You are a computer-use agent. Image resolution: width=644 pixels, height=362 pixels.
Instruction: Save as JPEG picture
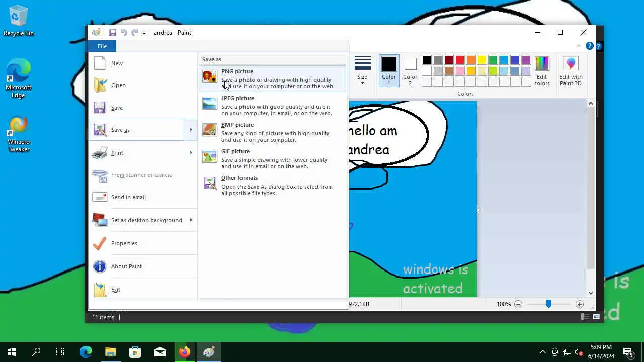(x=273, y=106)
